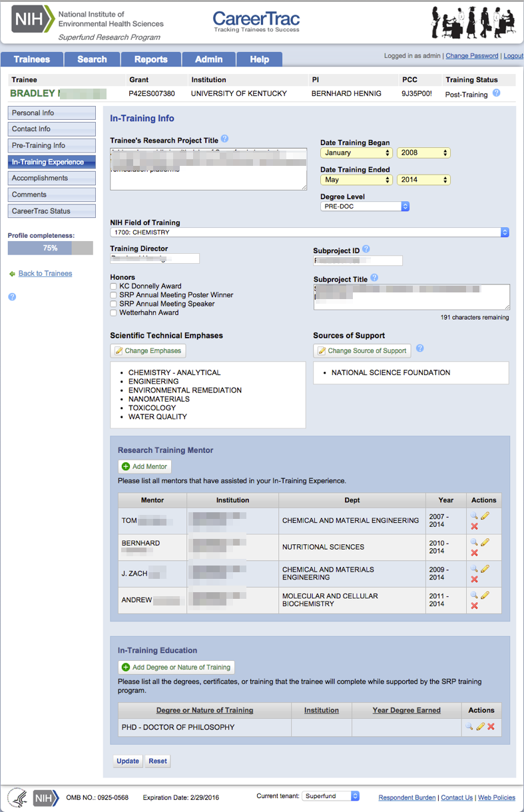The height and width of the screenshot is (812, 524).
Task: View J. ZACH mentor details with magnifier icon
Action: 474,569
